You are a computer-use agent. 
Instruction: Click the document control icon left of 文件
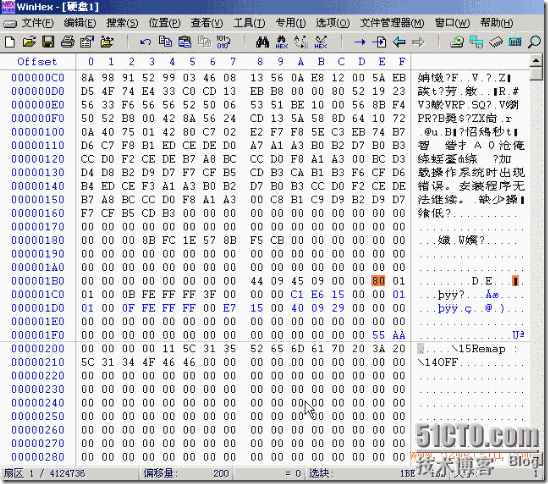point(9,23)
